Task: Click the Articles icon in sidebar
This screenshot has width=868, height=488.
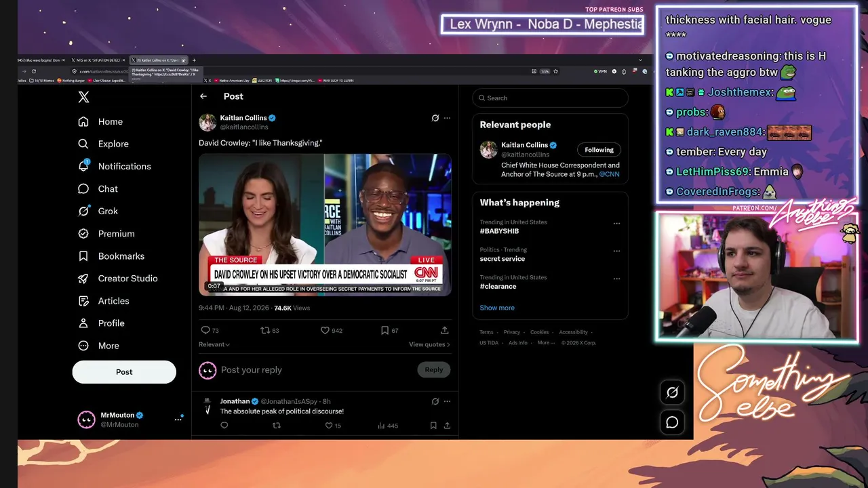Action: pos(83,300)
